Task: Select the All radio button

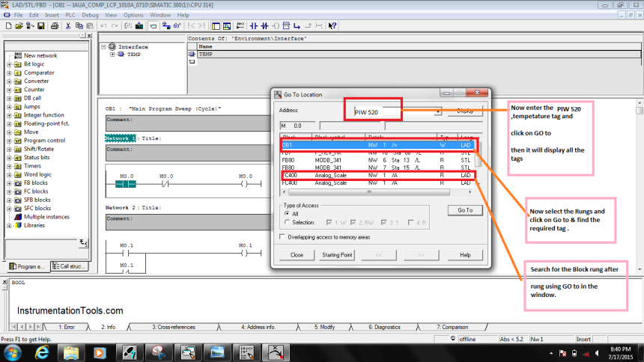Action: coord(287,213)
